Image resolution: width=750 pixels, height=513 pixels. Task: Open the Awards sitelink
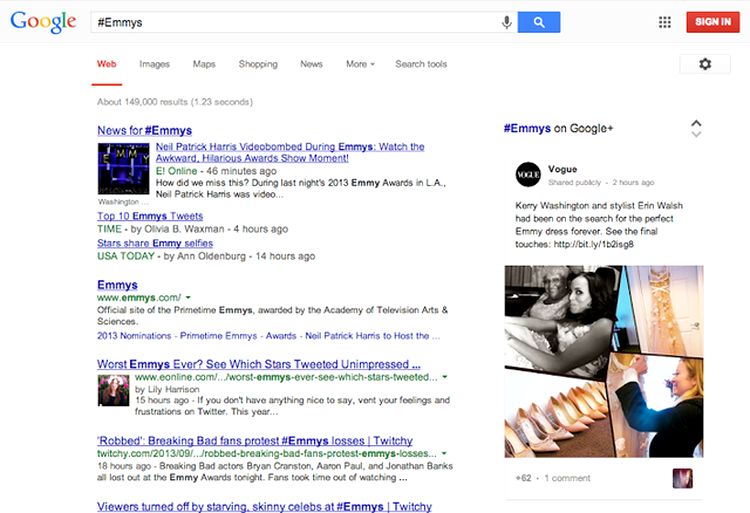click(x=281, y=336)
